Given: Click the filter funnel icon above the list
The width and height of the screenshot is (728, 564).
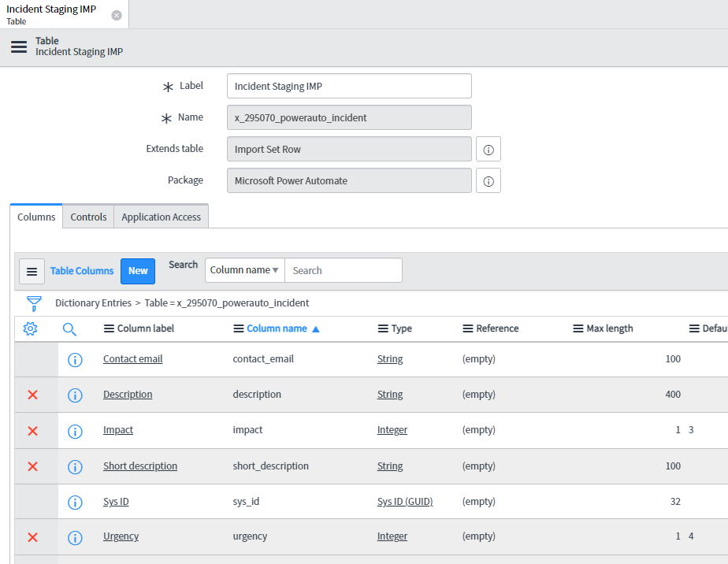Looking at the screenshot, I should 32,302.
